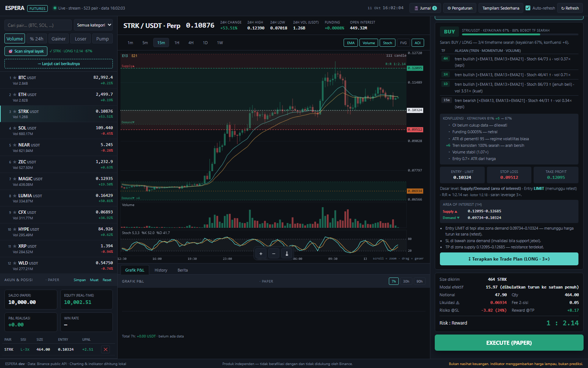Screen dimensions: 588x368
Task: Click Simpan in Akun & Posisi
Action: click(x=80, y=280)
